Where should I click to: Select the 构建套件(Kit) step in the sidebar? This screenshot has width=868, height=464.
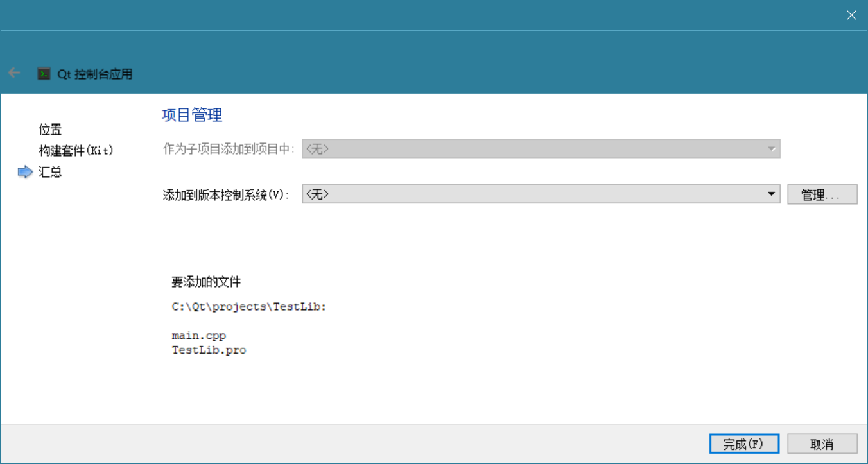(x=76, y=151)
